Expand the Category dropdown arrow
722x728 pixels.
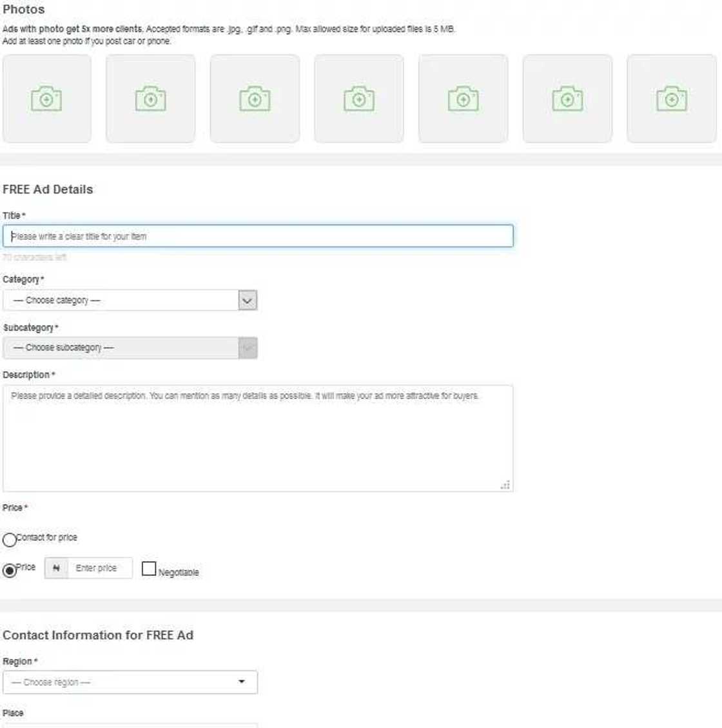tap(248, 300)
